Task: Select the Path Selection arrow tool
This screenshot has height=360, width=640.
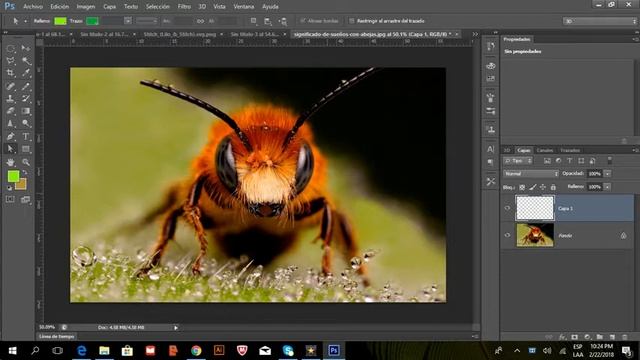Action: click(11, 149)
